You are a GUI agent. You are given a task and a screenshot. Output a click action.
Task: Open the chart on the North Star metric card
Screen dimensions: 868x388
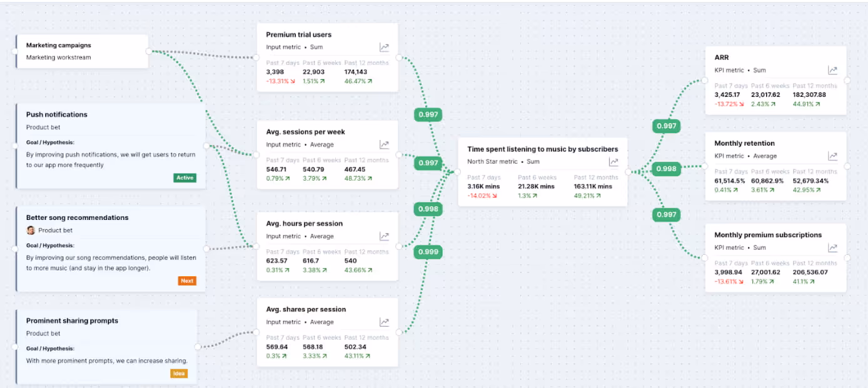coord(613,161)
